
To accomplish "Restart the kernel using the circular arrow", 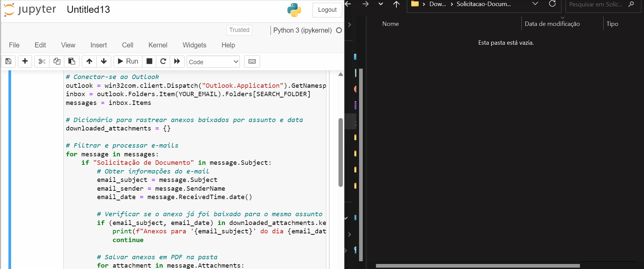I will [163, 61].
